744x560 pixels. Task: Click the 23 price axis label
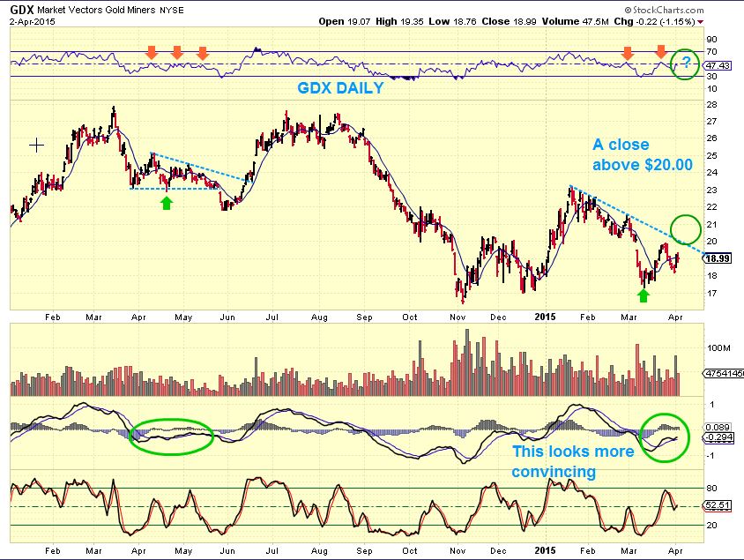pyautogui.click(x=711, y=190)
